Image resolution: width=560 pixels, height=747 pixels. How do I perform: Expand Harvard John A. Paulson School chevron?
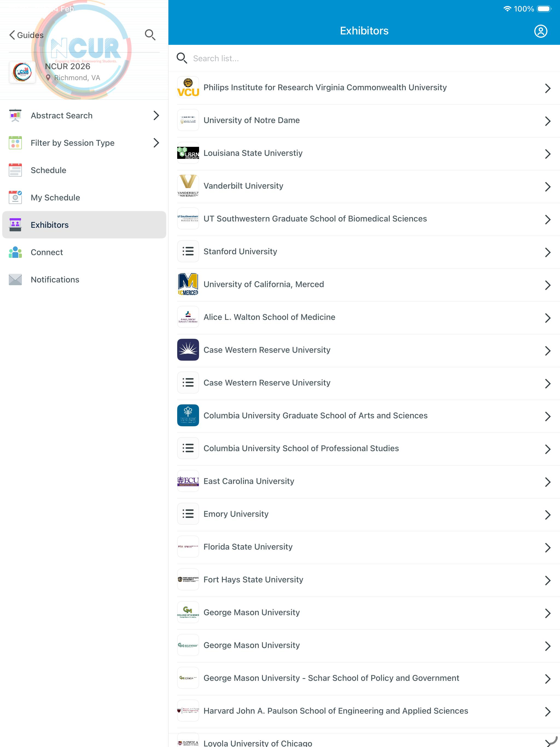click(547, 711)
